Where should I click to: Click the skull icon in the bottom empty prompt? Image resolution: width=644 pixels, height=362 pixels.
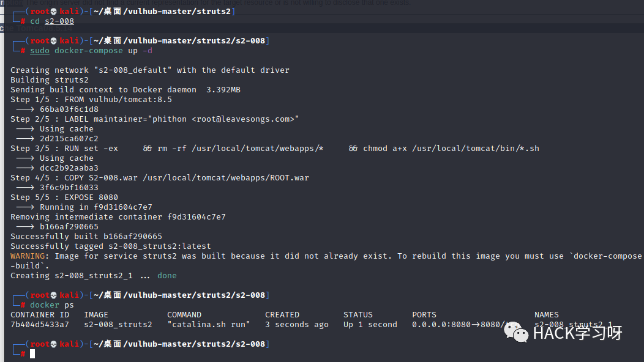tap(53, 344)
